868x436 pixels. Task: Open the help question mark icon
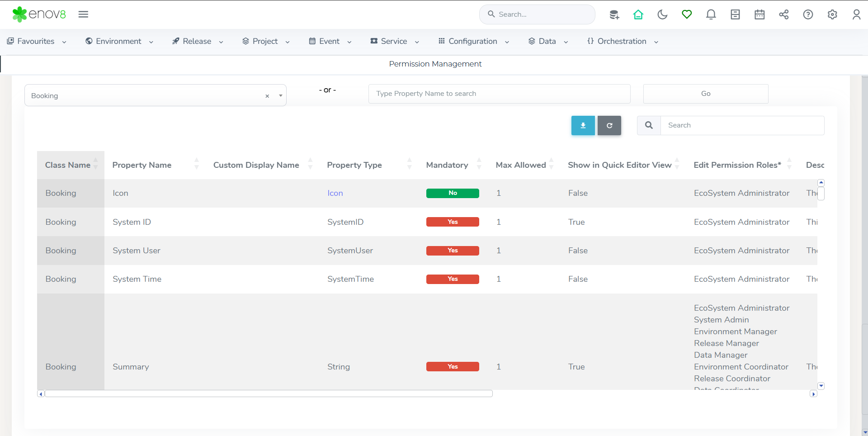[x=808, y=14]
